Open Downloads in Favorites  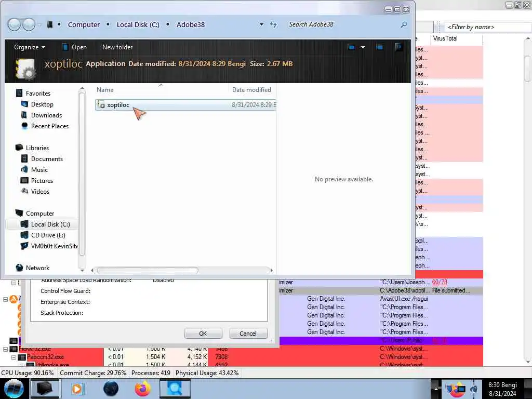click(46, 115)
